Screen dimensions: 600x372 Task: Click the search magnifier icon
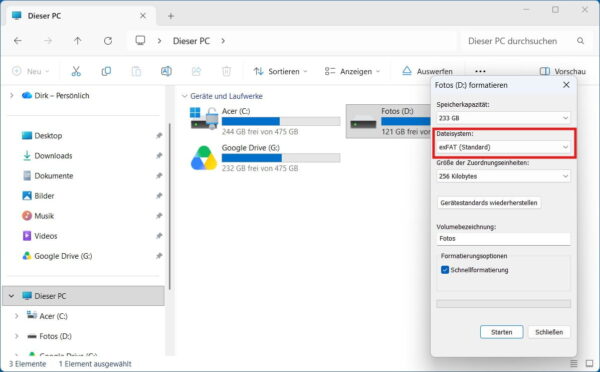(580, 41)
